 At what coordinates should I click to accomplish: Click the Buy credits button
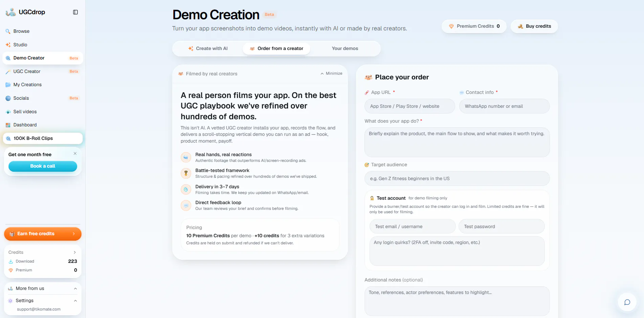(x=534, y=26)
